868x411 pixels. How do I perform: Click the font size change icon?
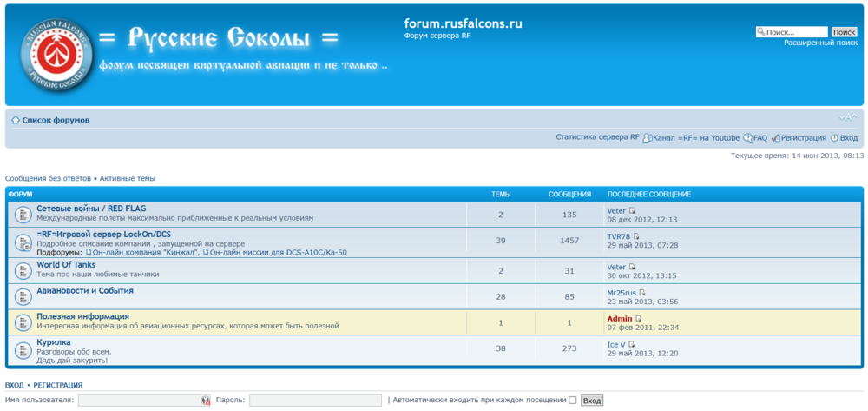(848, 117)
